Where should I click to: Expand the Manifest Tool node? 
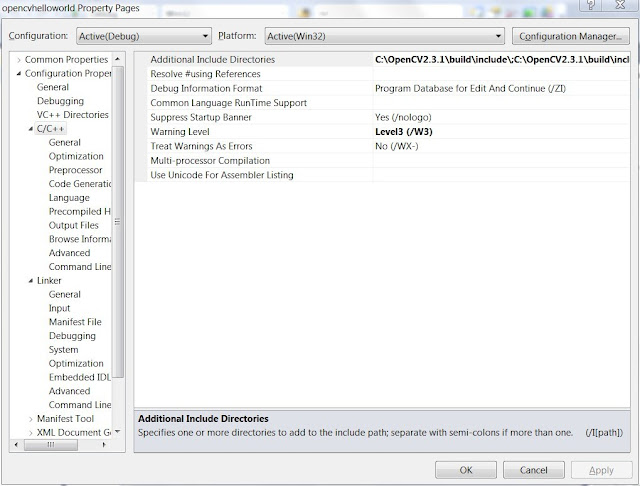tap(31, 419)
